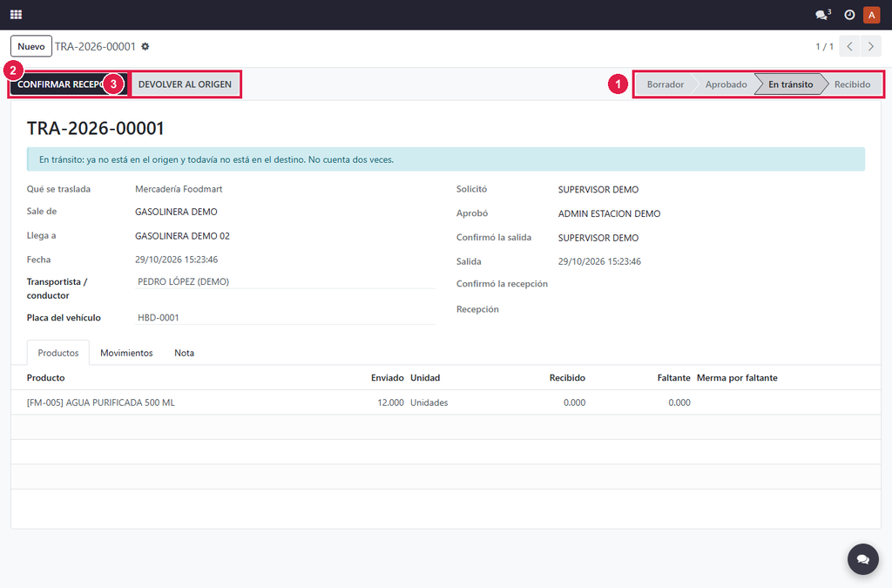Click the Enviado value 12.000
Screen dimensions: 892x588
(391, 402)
